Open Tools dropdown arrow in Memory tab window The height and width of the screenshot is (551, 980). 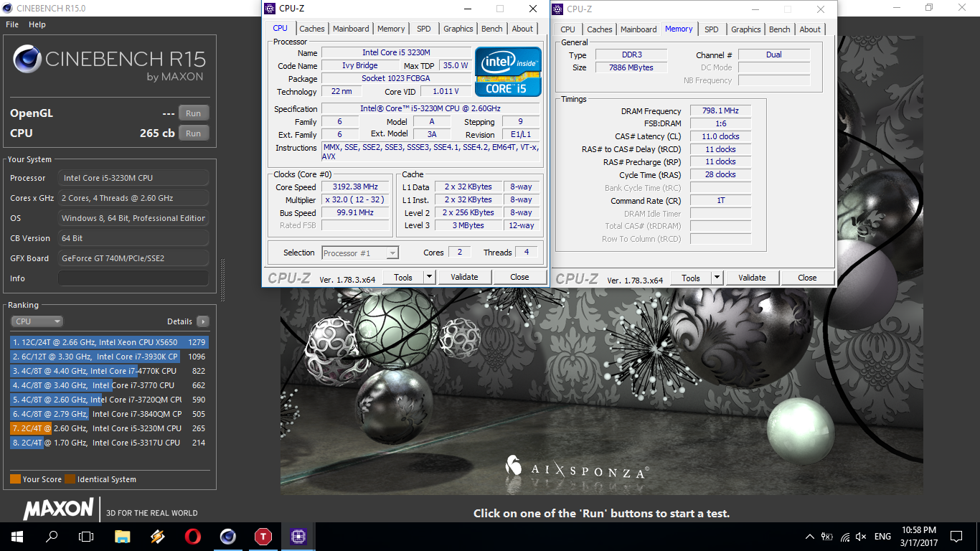point(717,278)
